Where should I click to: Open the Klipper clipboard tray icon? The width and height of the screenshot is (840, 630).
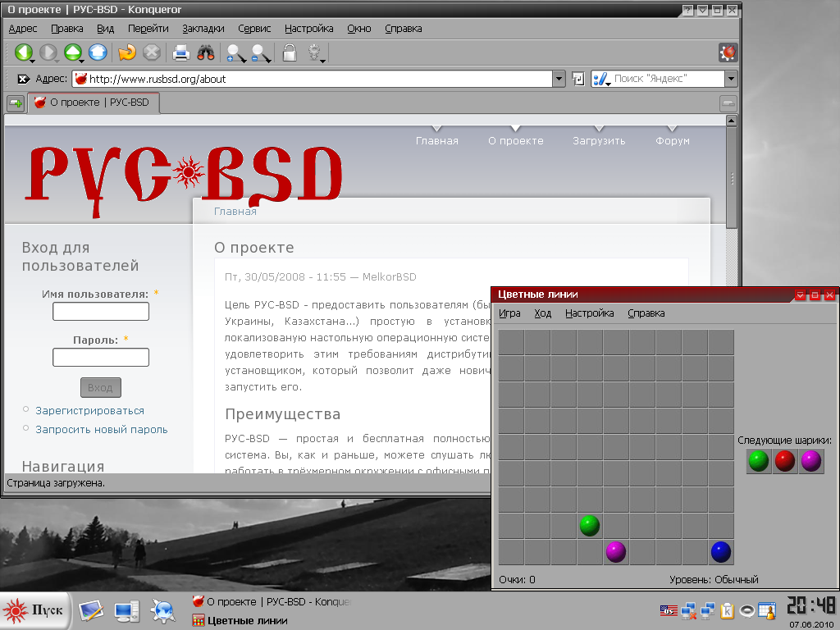[727, 610]
